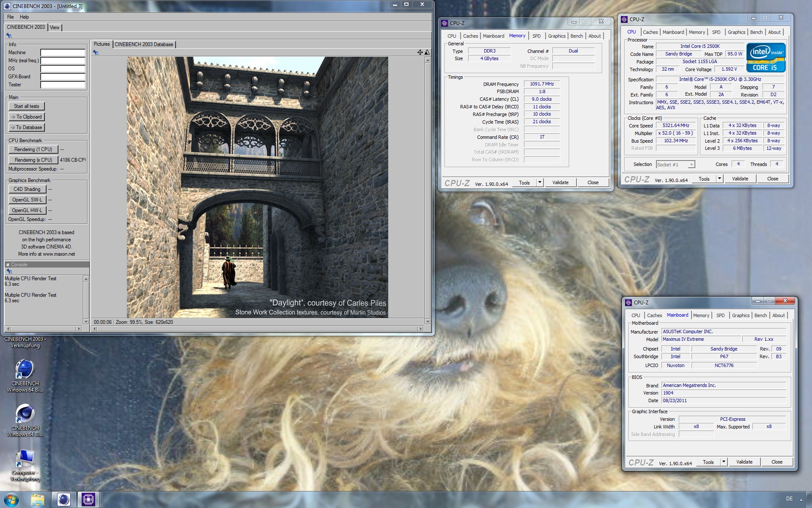Click pin icon under CINEBENCH 2003 tab
812x508 pixels.
click(9, 36)
